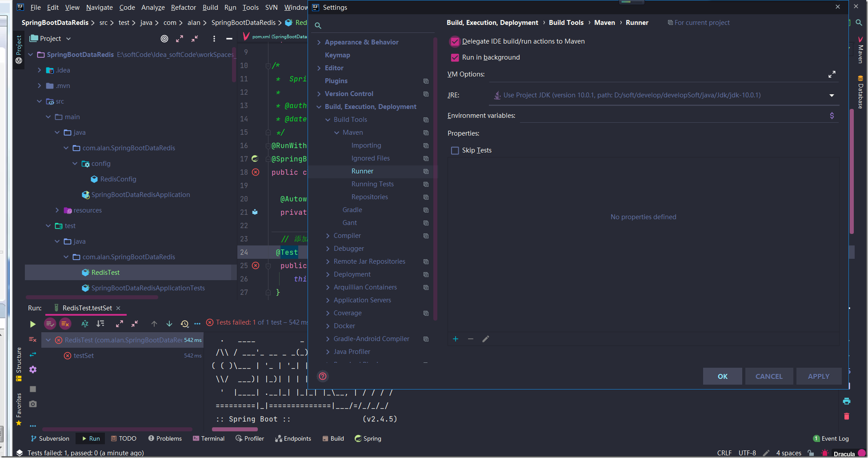Collapse the Build Tools node
The height and width of the screenshot is (458, 868).
pyautogui.click(x=328, y=120)
